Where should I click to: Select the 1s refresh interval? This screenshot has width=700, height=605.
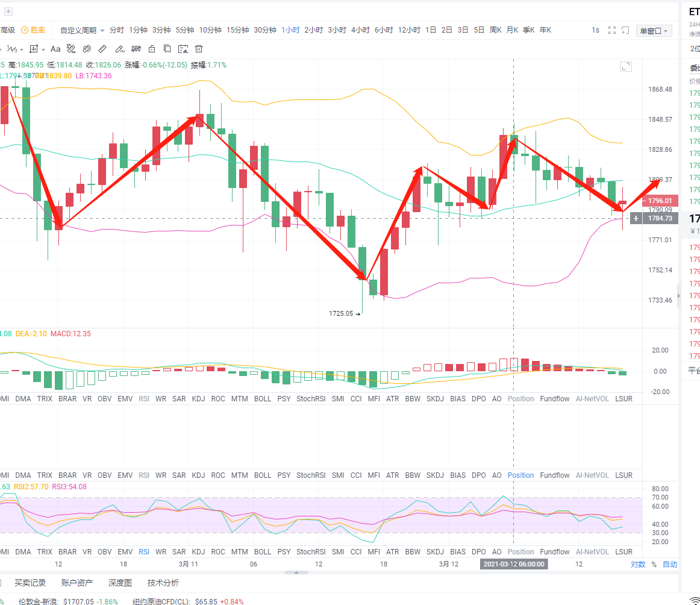click(x=596, y=30)
